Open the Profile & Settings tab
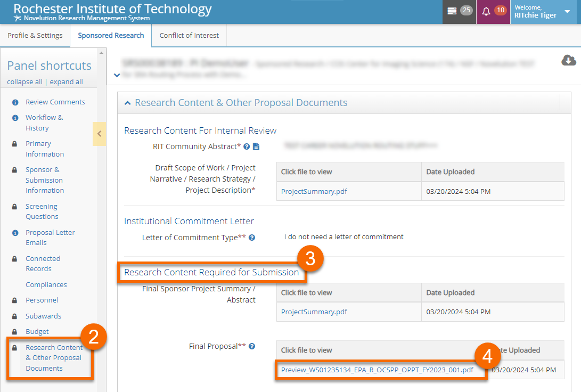Viewport: 581px width, 392px height. [35, 36]
